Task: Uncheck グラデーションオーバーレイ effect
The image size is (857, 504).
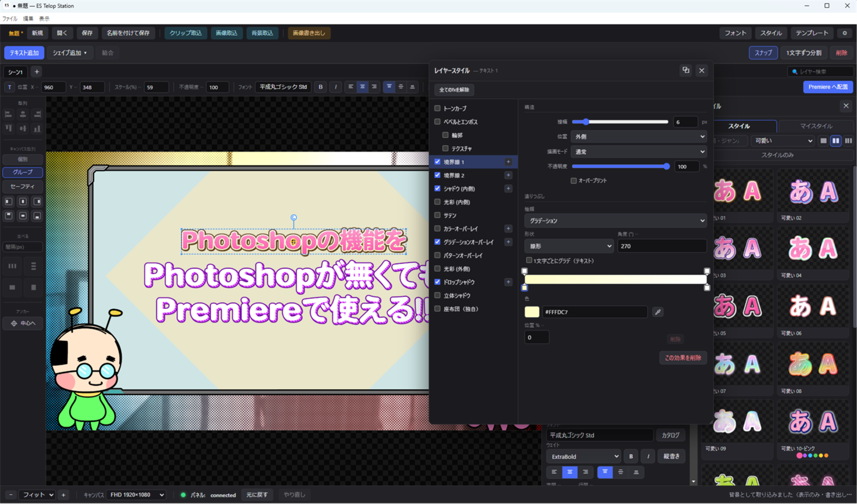Action: click(437, 242)
